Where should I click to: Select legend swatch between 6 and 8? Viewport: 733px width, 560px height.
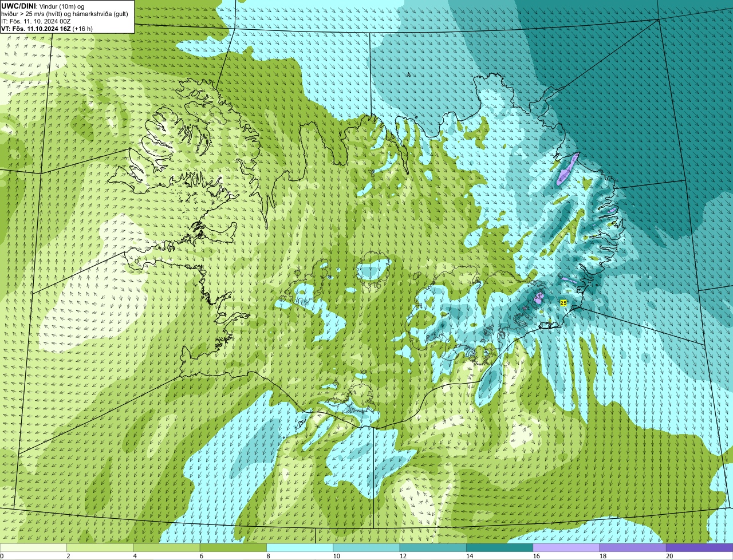click(233, 547)
